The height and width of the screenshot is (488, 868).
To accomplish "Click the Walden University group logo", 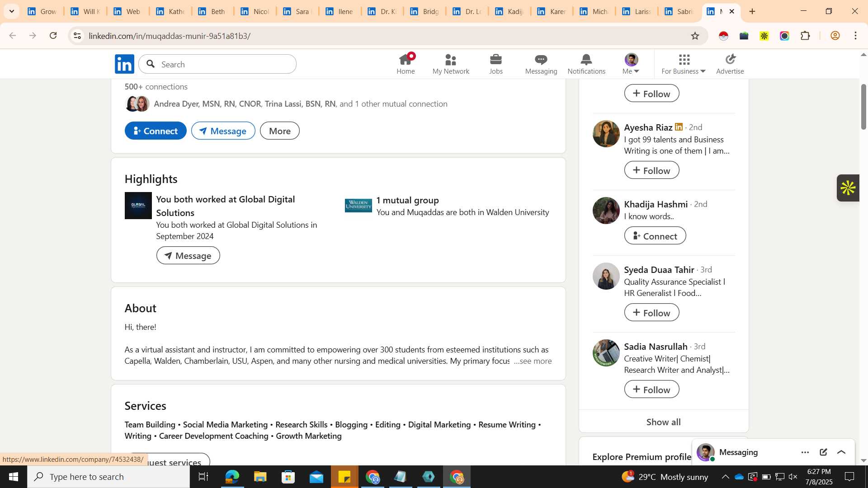I will click(358, 206).
